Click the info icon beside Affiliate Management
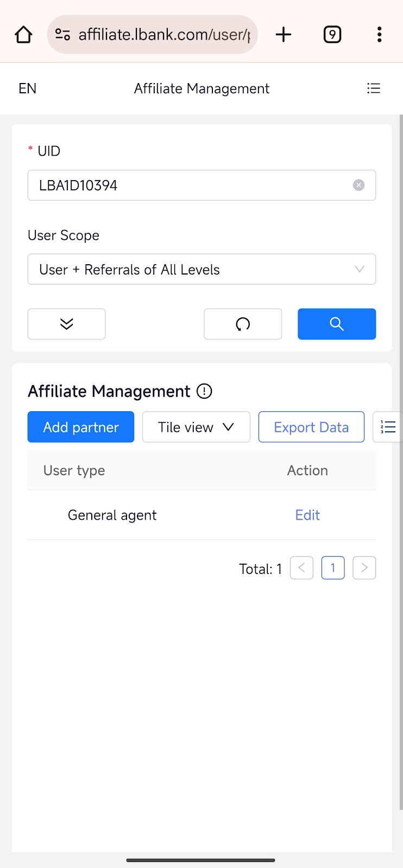The image size is (403, 868). coord(204,391)
